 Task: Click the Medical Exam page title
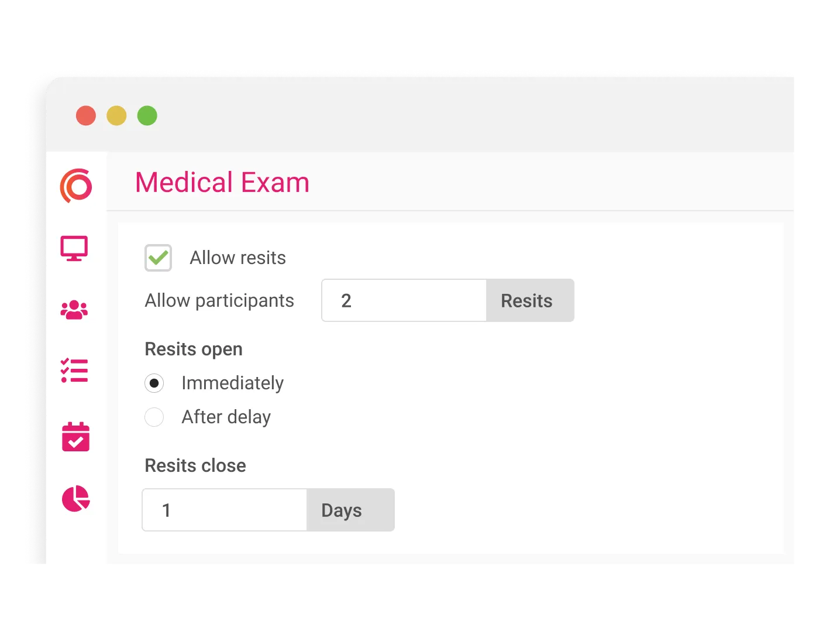[222, 182]
